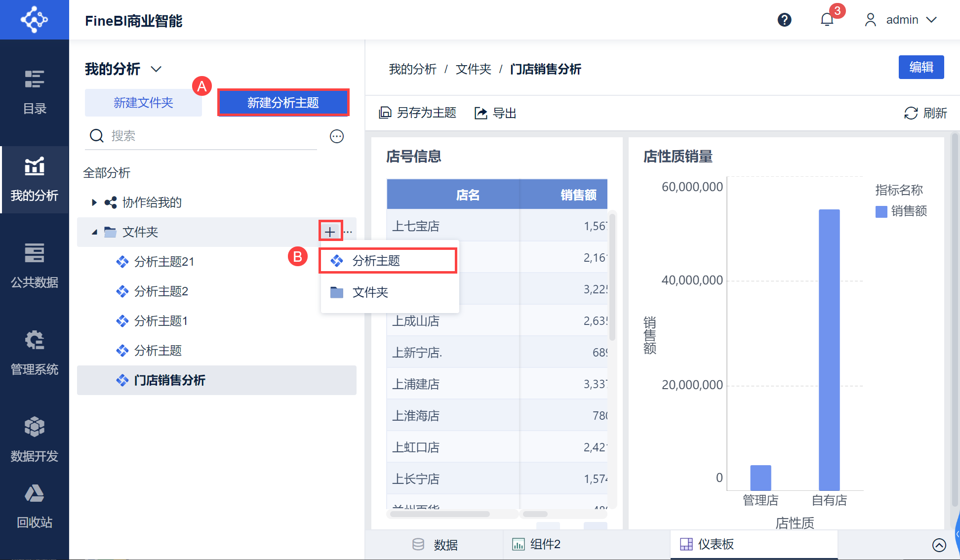Image resolution: width=960 pixels, height=560 pixels.
Task: Click the 编辑 button
Action: tap(921, 67)
